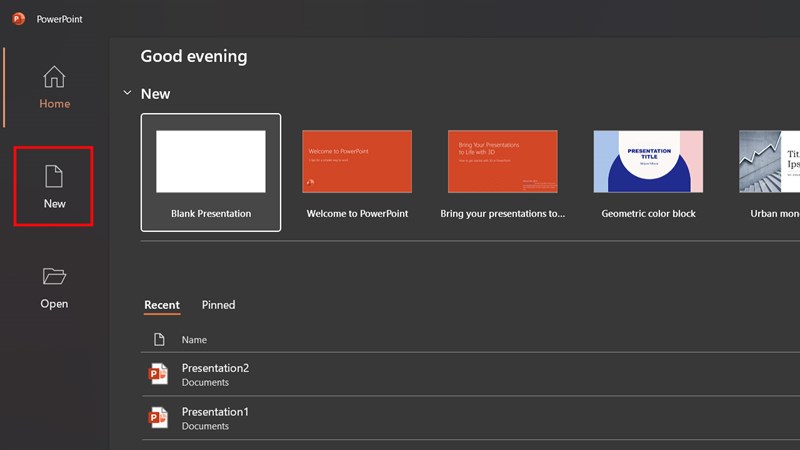Image resolution: width=800 pixels, height=450 pixels.
Task: Open Presentation2 from recent list
Action: 215,368
